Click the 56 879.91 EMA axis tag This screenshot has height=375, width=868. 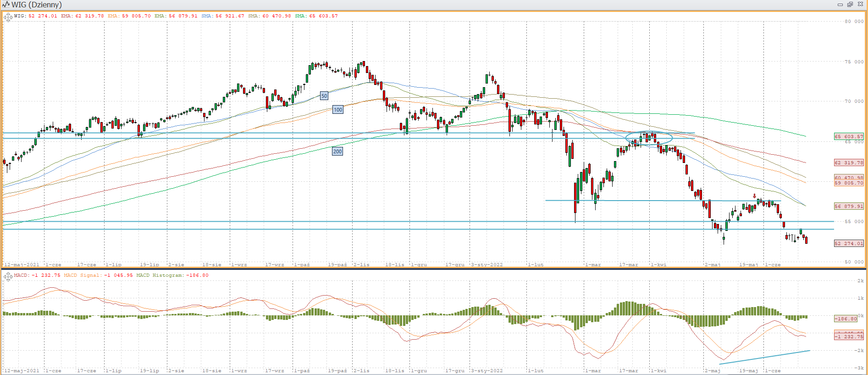click(x=848, y=206)
